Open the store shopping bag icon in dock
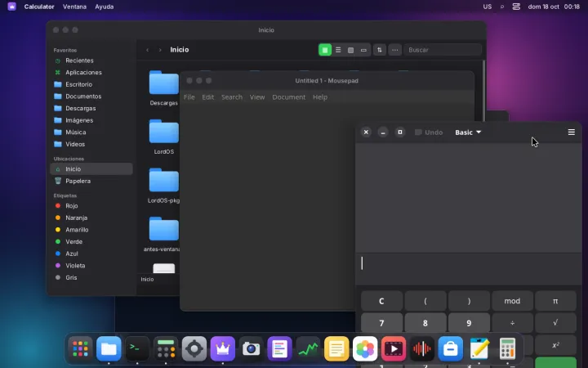 (x=451, y=349)
